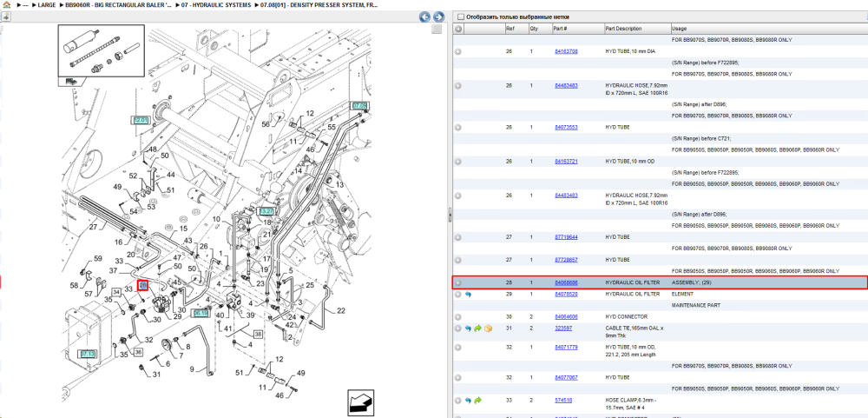Open part number link 323597
The image size is (868, 418).
(563, 328)
